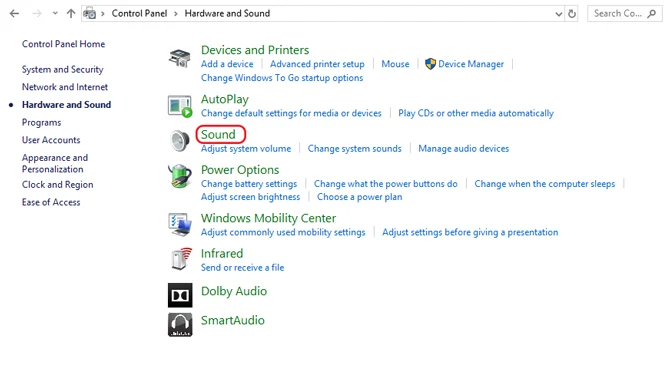
Task: Click the Sound speaker icon
Action: [179, 141]
